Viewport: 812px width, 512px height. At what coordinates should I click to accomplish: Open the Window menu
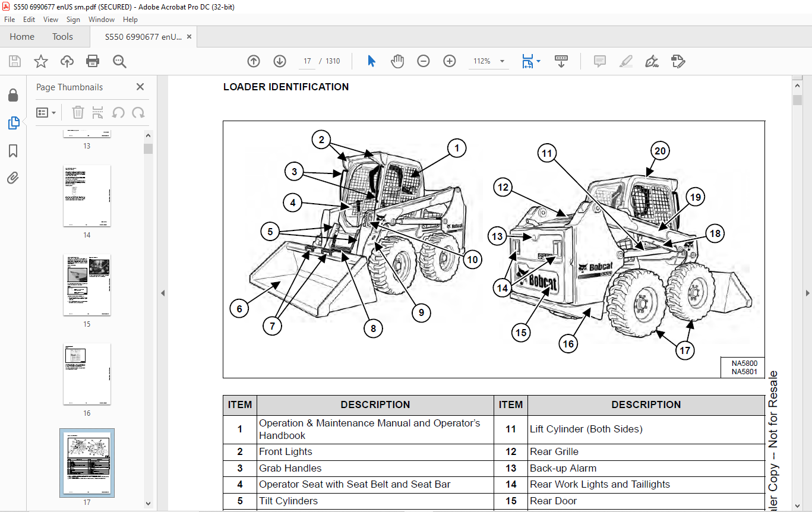click(x=102, y=20)
